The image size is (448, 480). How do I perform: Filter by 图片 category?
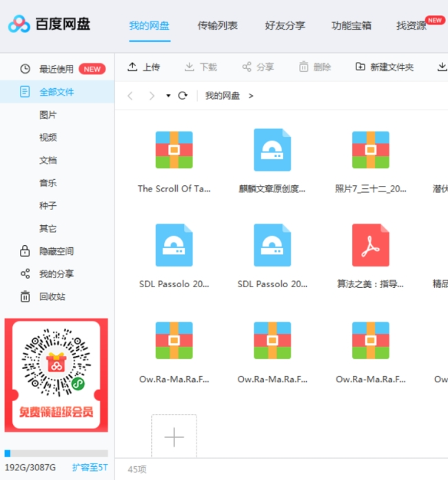(48, 115)
